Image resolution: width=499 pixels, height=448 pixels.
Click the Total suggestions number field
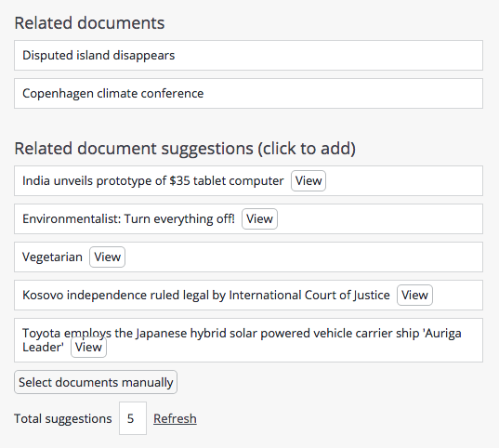(133, 418)
